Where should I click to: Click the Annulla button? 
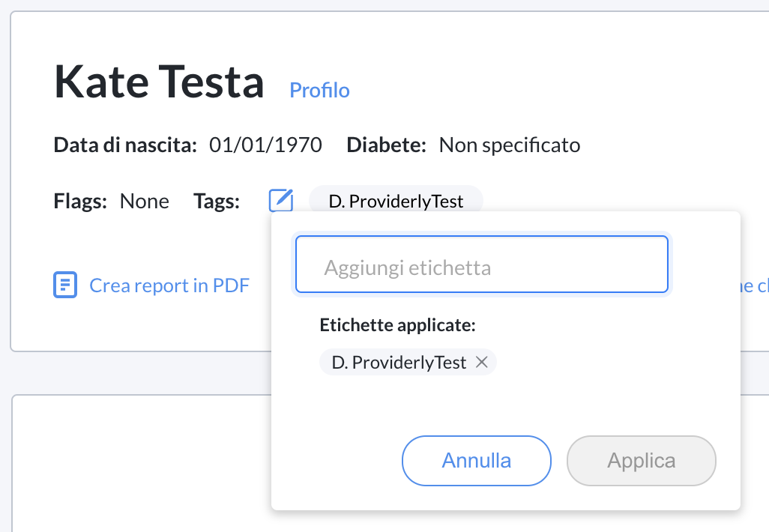click(476, 461)
